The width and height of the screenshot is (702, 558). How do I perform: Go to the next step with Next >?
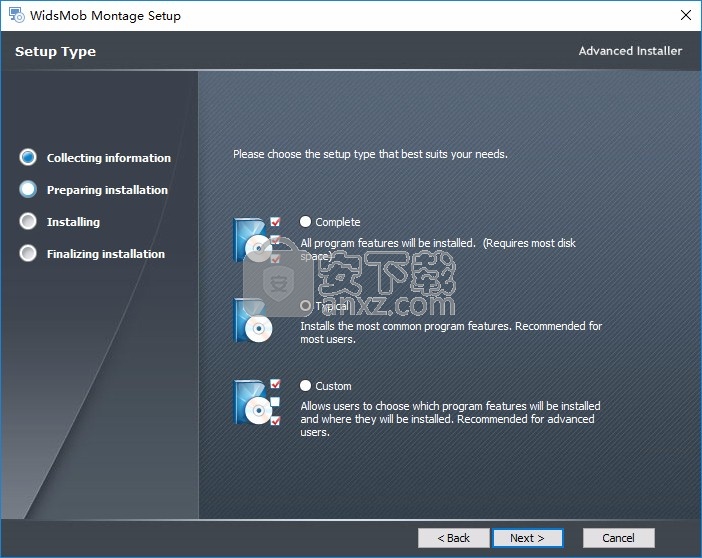click(527, 538)
